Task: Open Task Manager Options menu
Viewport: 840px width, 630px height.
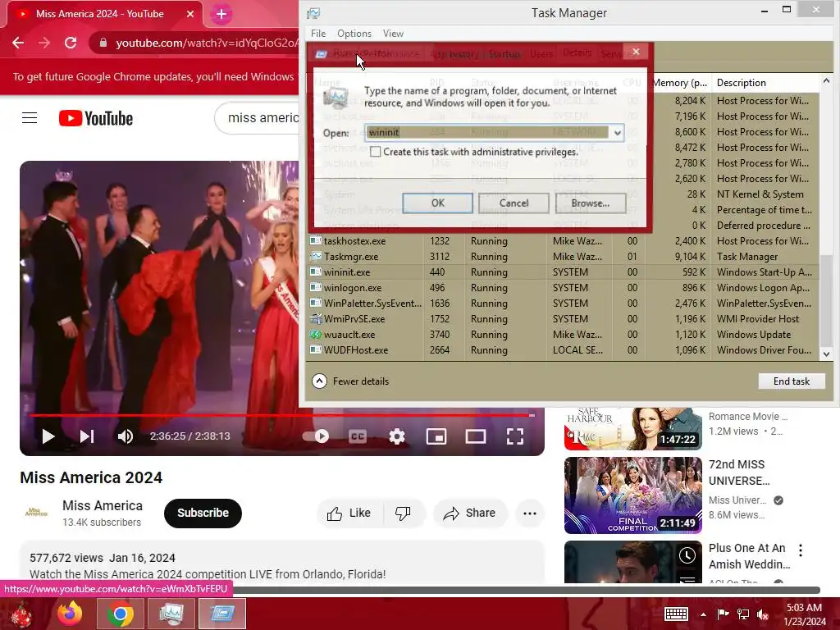Action: (354, 33)
